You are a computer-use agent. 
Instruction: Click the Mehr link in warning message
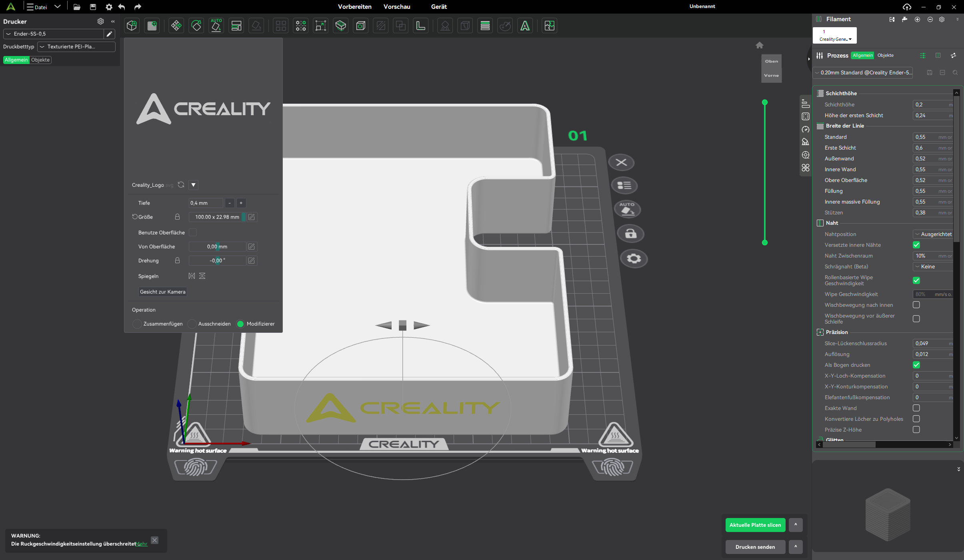142,544
